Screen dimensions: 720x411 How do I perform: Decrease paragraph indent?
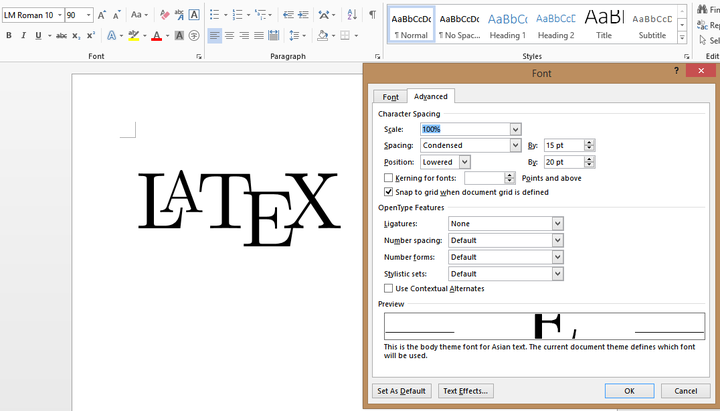(x=288, y=15)
